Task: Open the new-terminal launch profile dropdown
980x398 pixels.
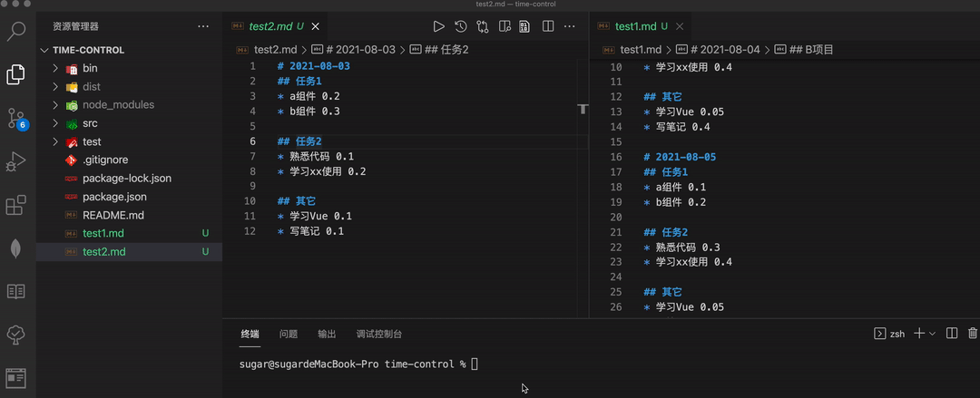Action: (x=932, y=334)
